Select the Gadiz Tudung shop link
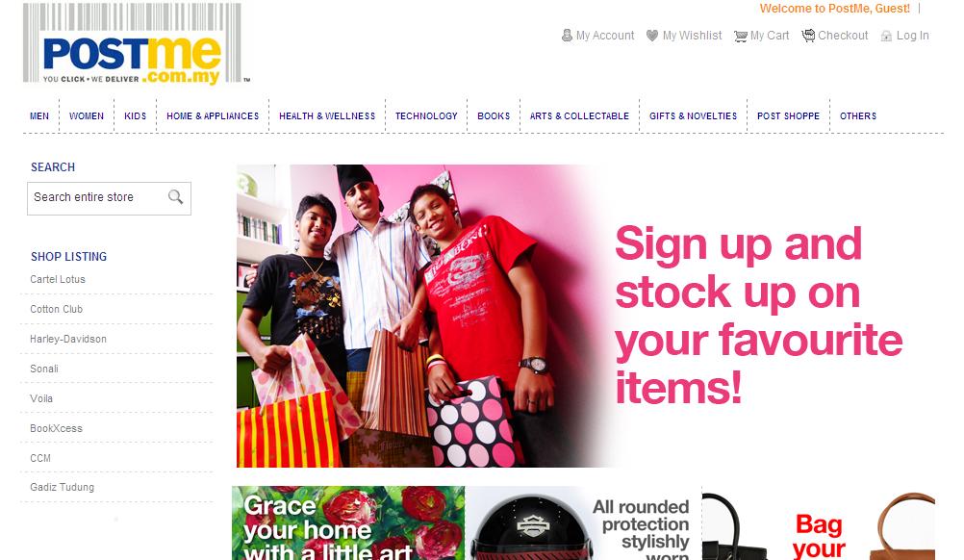The width and height of the screenshot is (964, 560). tap(63, 487)
